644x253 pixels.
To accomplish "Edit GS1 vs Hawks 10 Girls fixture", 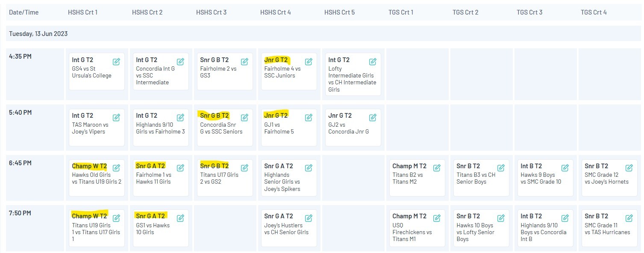I will 180,218.
